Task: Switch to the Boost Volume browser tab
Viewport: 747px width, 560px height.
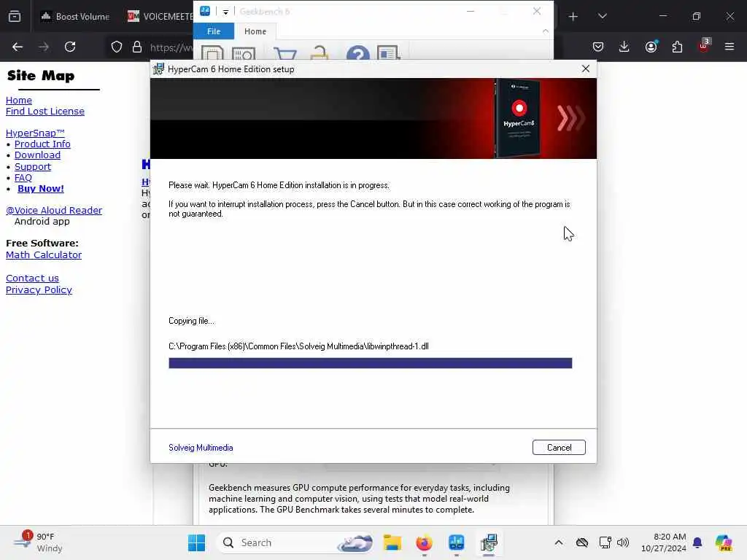Action: coord(75,16)
